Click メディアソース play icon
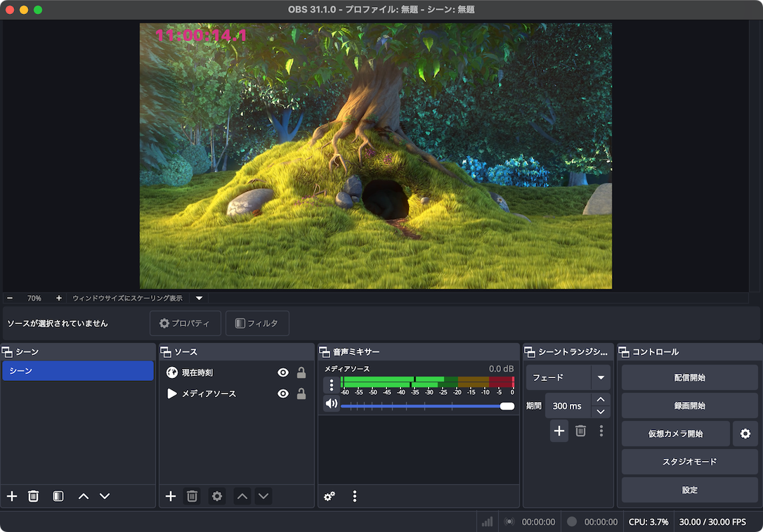The height and width of the screenshot is (532, 763). pyautogui.click(x=171, y=394)
